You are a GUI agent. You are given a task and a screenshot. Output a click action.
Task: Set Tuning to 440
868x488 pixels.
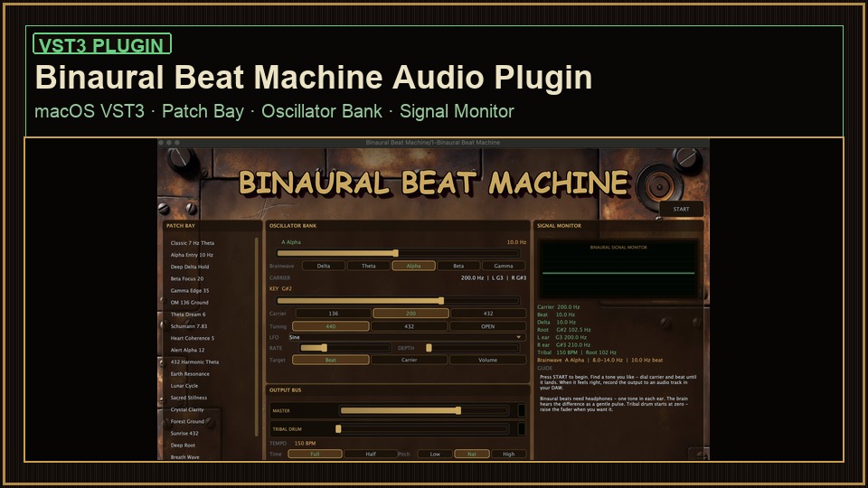coord(331,326)
